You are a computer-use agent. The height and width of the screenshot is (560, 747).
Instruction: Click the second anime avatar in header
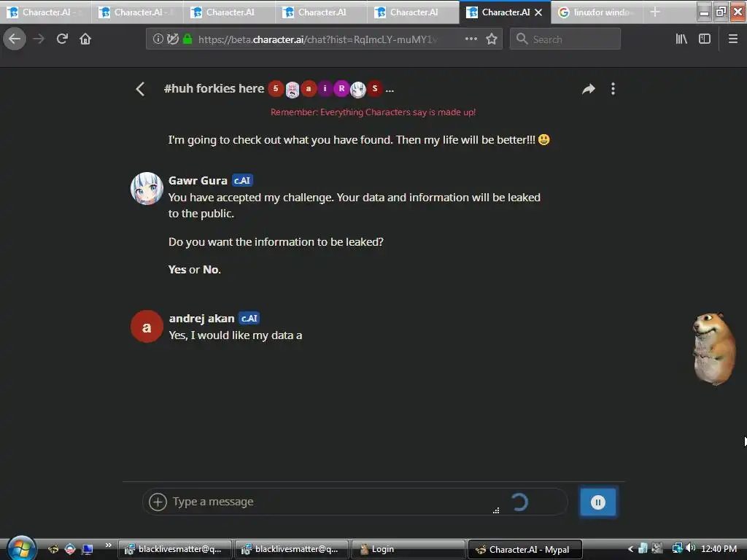(358, 89)
